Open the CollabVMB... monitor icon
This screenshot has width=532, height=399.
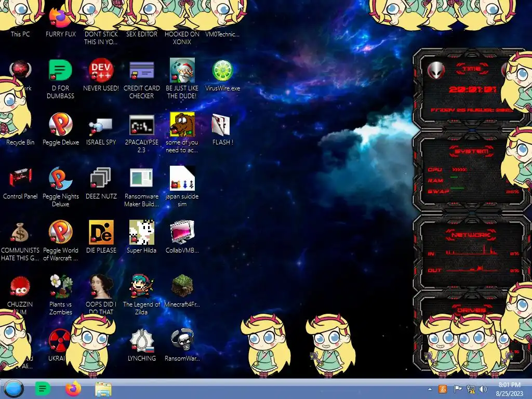(x=182, y=232)
